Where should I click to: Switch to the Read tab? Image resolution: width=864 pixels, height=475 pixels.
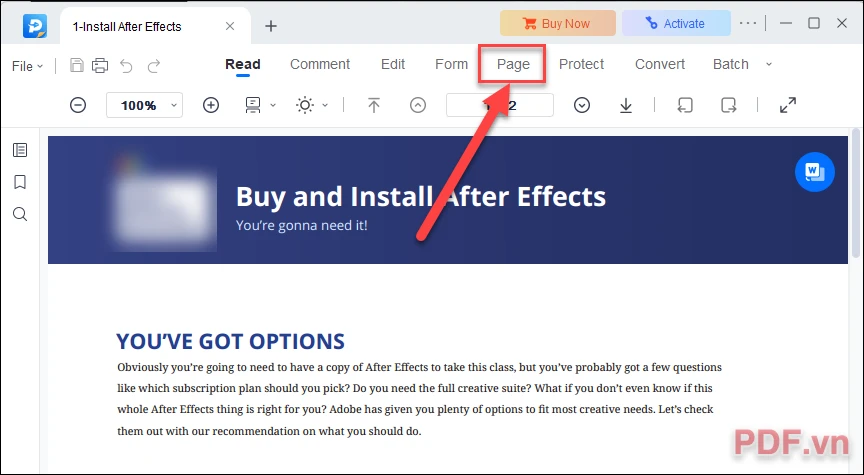243,64
